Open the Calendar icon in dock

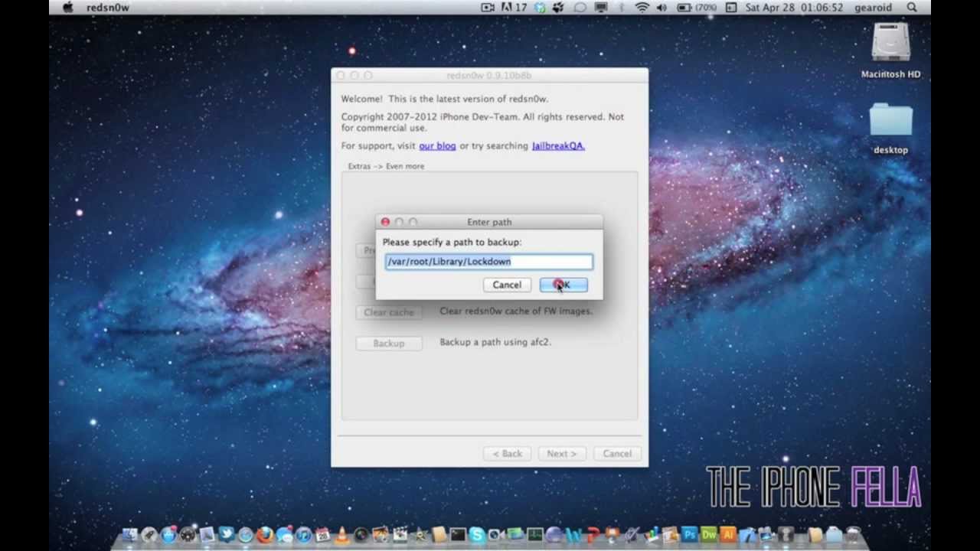click(322, 534)
